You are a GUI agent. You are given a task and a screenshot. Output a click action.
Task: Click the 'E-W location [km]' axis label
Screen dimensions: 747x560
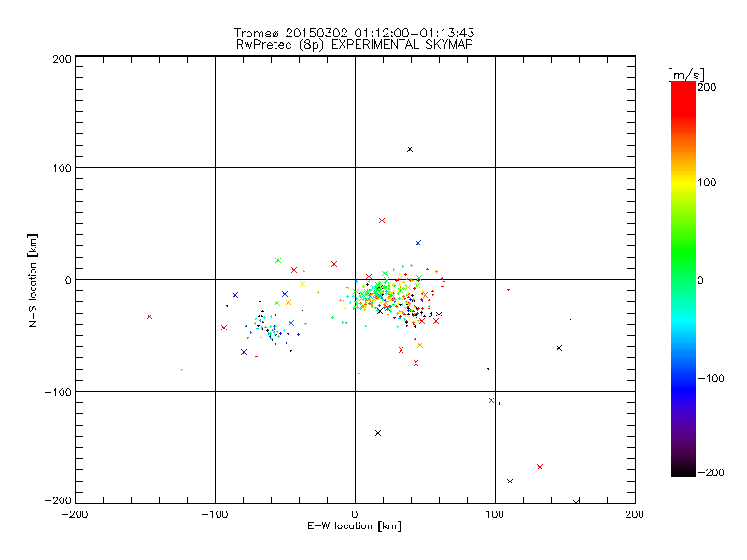point(354,525)
